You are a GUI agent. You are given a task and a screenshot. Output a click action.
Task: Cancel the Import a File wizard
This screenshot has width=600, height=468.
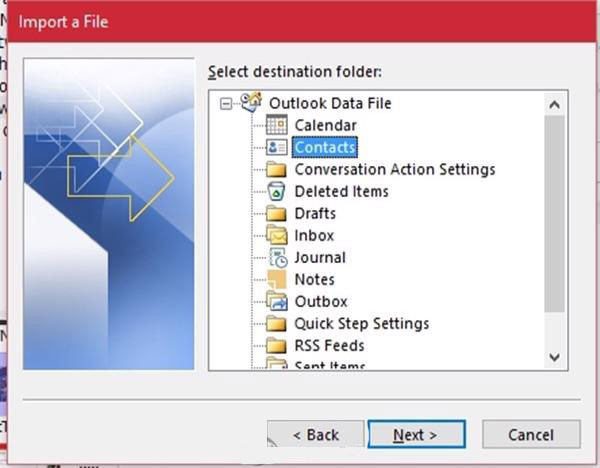pyautogui.click(x=531, y=434)
